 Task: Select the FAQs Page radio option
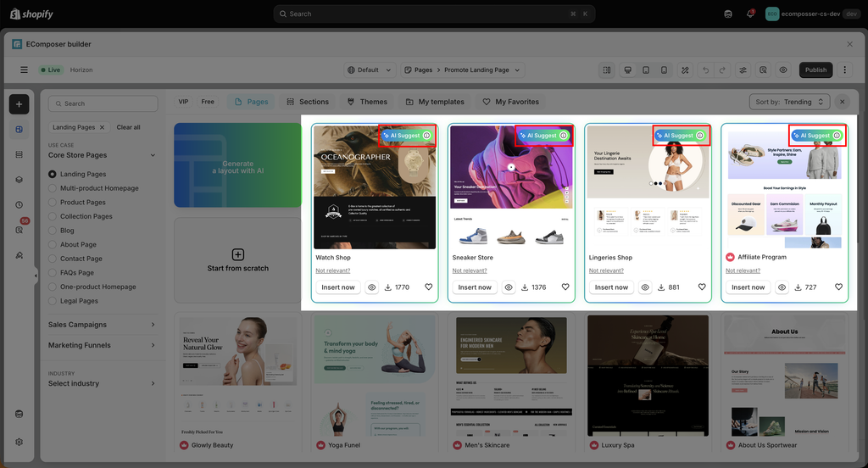52,272
